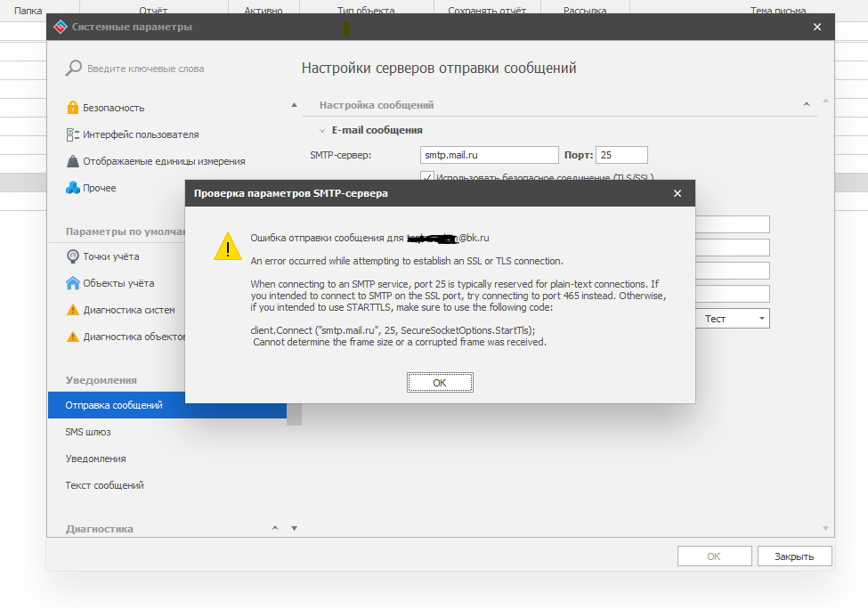Collapse the E-mail сообщения section
868x609 pixels.
pos(323,130)
